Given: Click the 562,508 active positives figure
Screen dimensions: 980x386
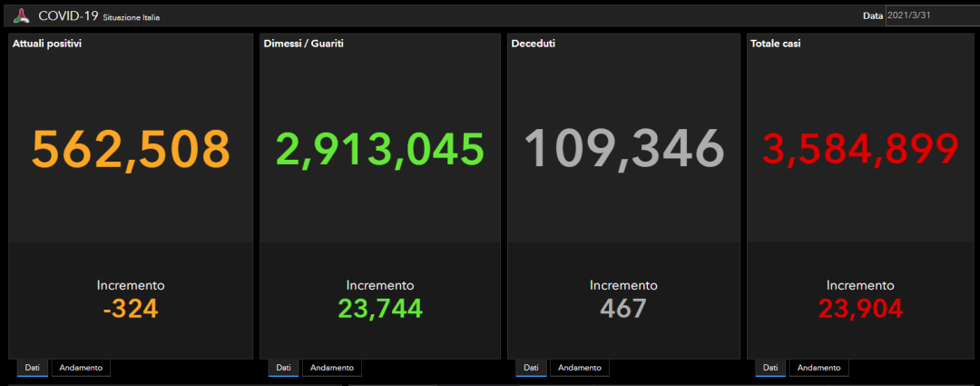Looking at the screenshot, I should 131,149.
